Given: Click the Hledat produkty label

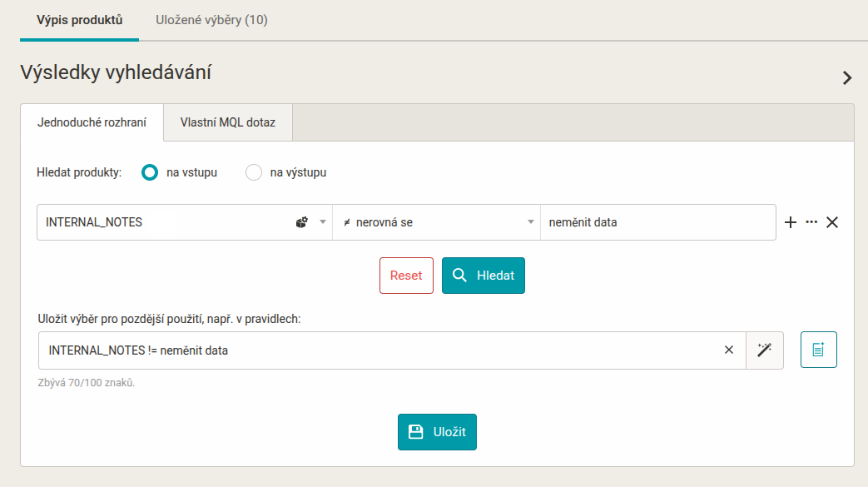Looking at the screenshot, I should coord(79,172).
